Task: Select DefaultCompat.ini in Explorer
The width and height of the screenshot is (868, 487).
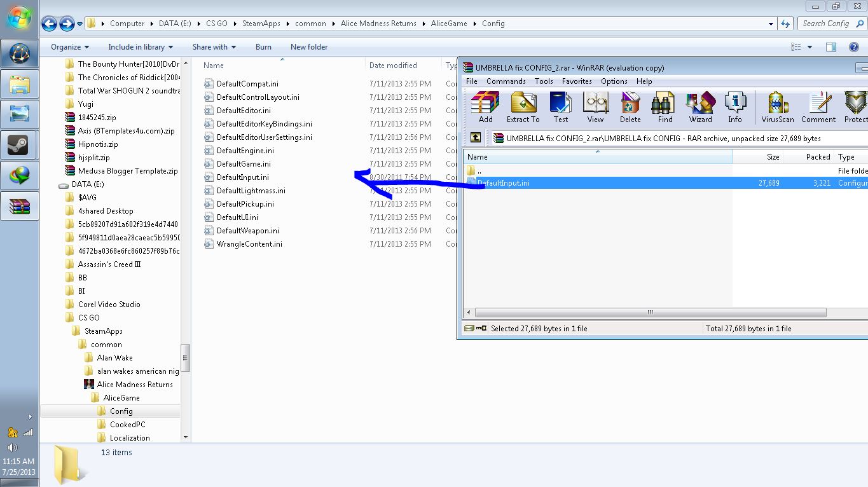Action: tap(247, 84)
